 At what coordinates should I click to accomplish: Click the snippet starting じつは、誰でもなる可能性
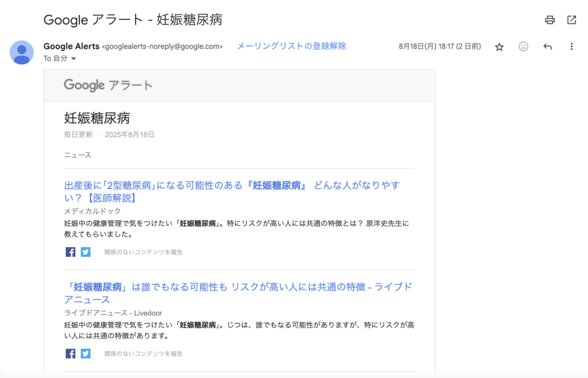click(239, 330)
